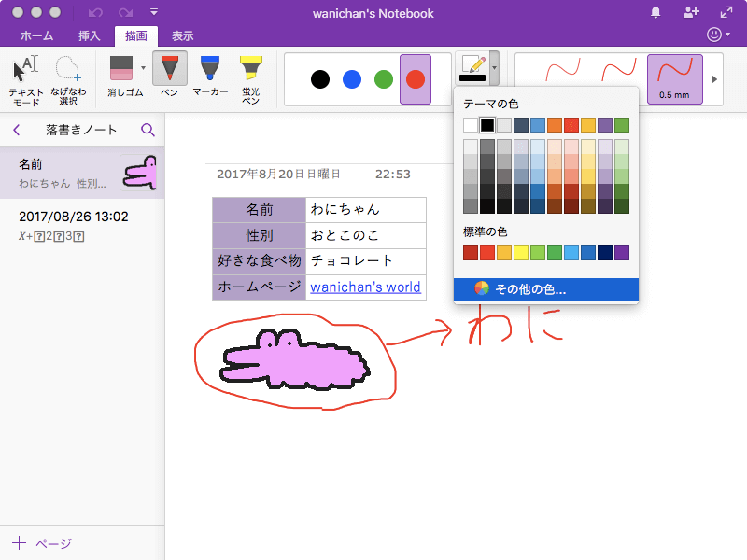This screenshot has width=747, height=560.
Task: Activate the ペン pen tool
Action: click(x=170, y=76)
